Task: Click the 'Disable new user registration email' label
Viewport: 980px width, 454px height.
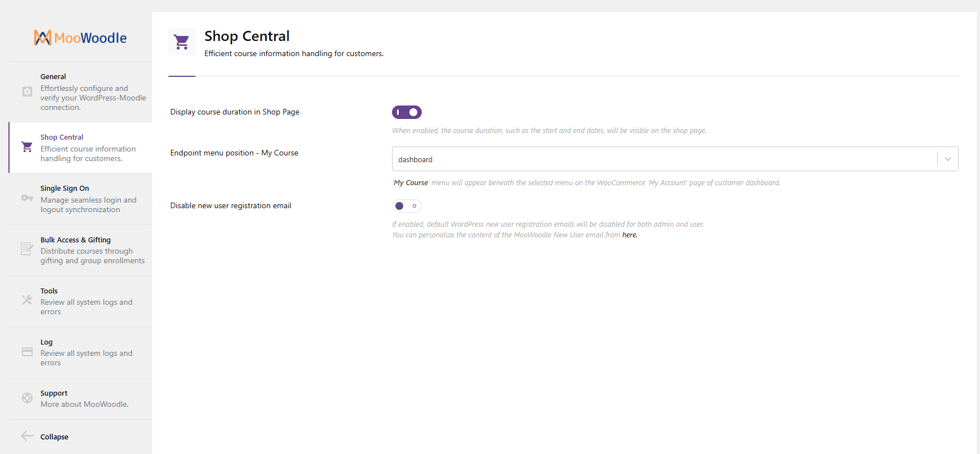Action: pos(231,205)
